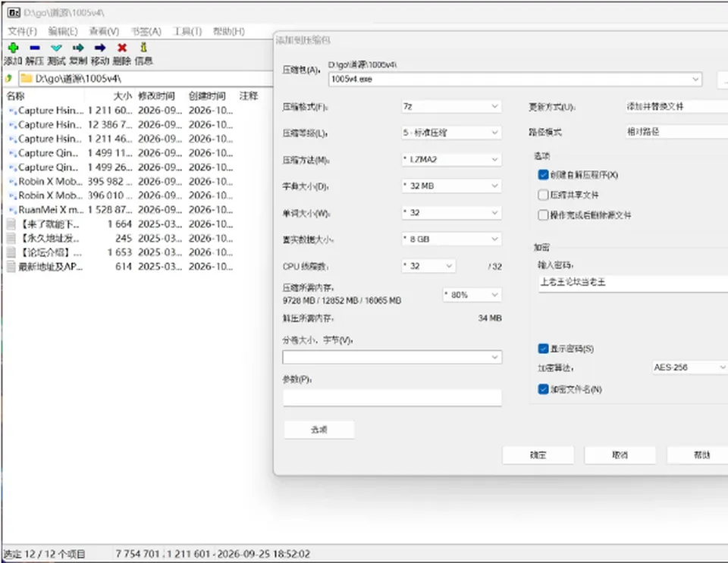728x563 pixels.
Task: Click the file icon of 【来了就能下..
Action: [11, 224]
